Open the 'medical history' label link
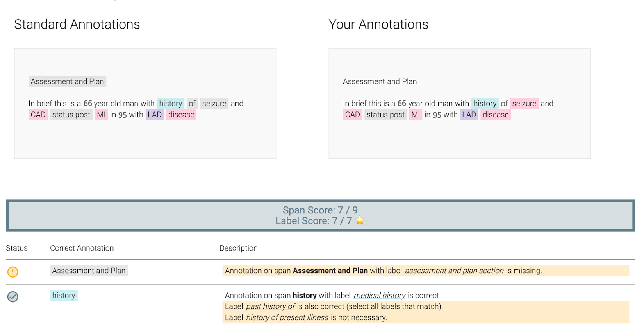This screenshot has width=644, height=328. 380,296
